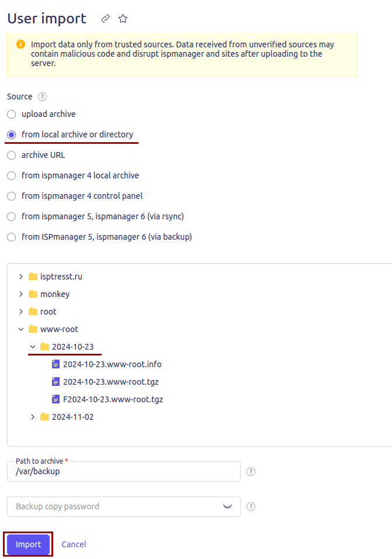
Task: Select the upload archive radio option
Action: [x=12, y=114]
